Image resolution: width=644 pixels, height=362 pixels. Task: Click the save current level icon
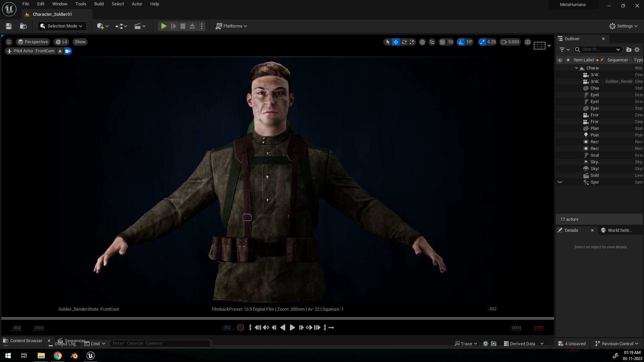[x=8, y=26]
